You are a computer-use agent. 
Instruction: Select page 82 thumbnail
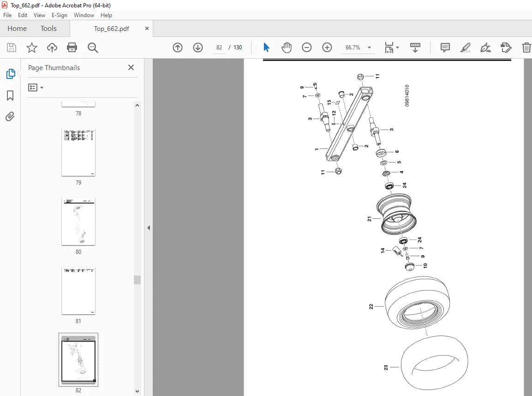[78, 360]
